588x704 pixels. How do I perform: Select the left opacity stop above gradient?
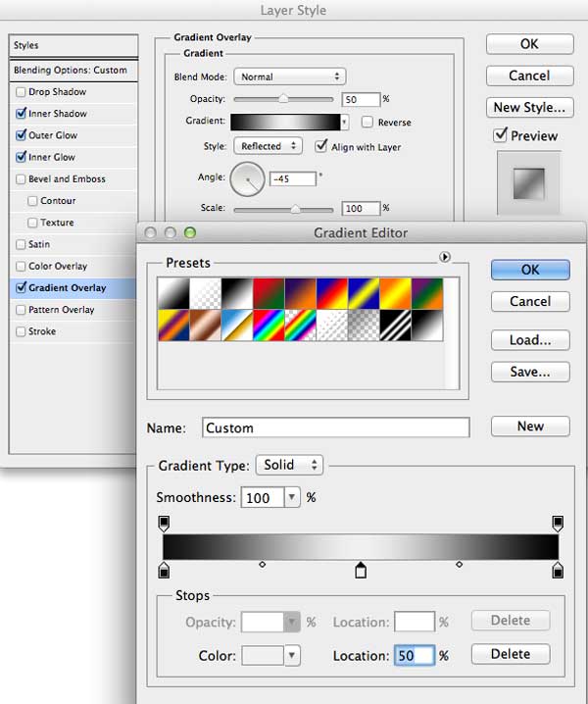click(164, 524)
